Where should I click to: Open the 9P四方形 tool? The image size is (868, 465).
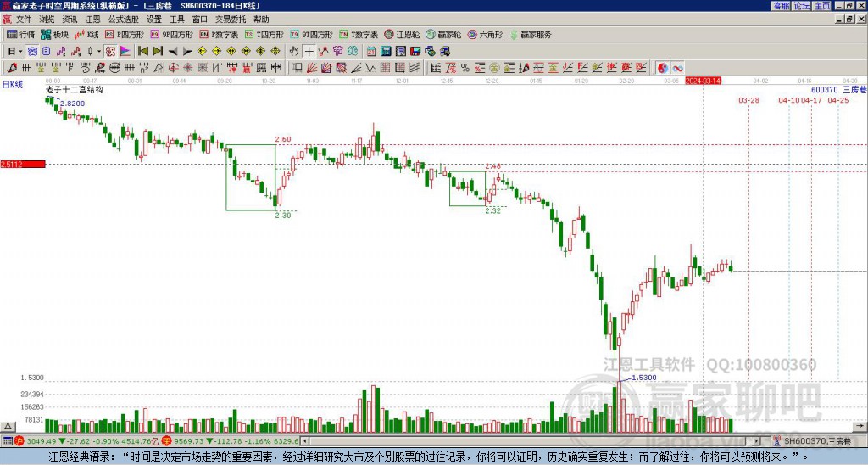(171, 34)
